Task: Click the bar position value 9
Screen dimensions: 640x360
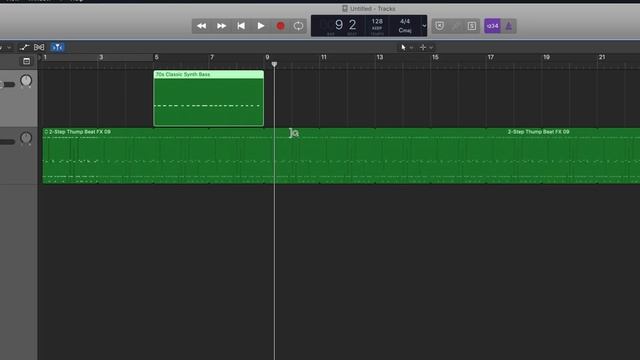Action: tap(339, 25)
